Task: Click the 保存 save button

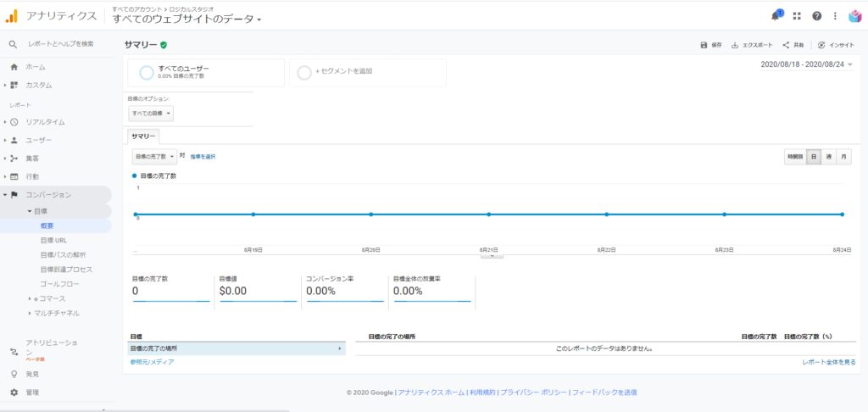Action: [x=711, y=46]
